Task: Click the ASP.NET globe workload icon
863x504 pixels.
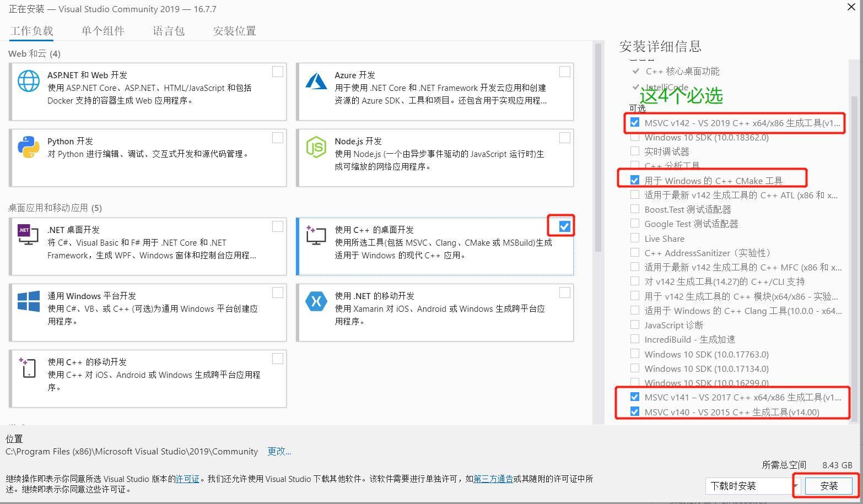Action: (x=29, y=81)
